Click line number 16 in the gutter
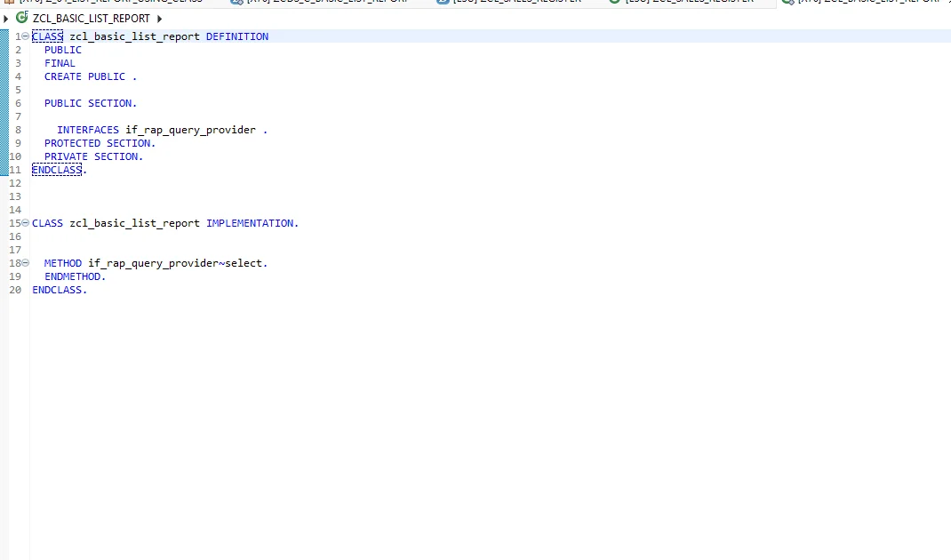 coord(15,236)
